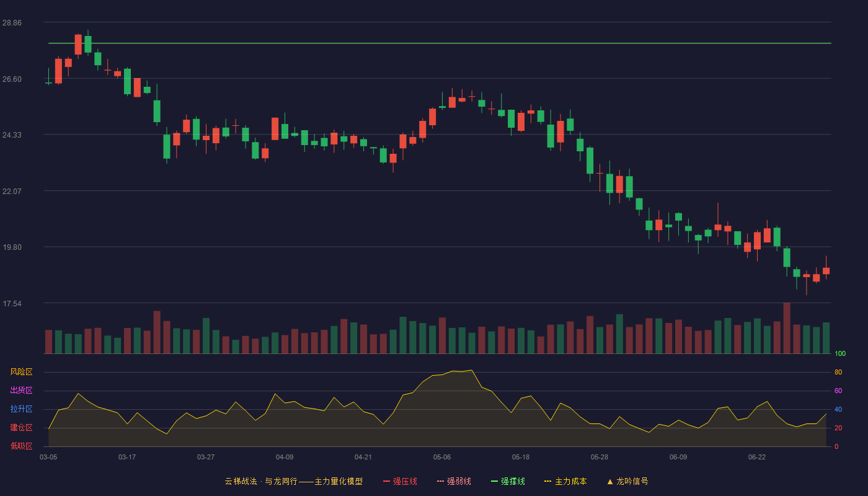Click the 05-18 date label
The width and height of the screenshot is (868, 496).
point(521,457)
